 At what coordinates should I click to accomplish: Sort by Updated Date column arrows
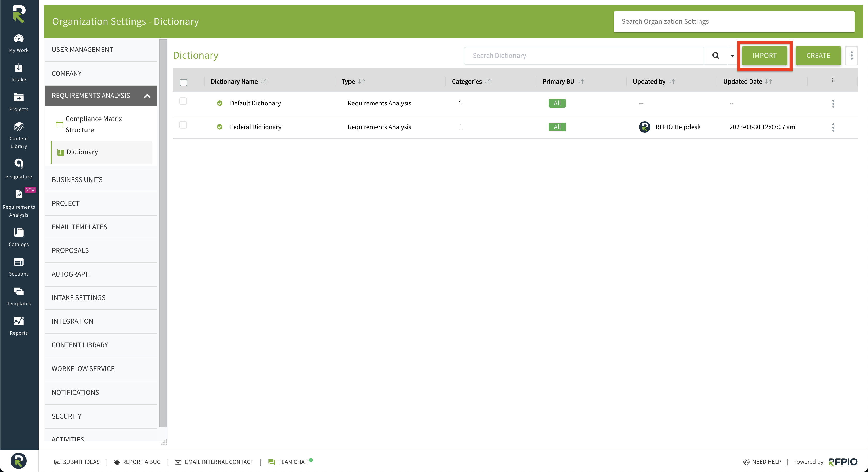768,82
